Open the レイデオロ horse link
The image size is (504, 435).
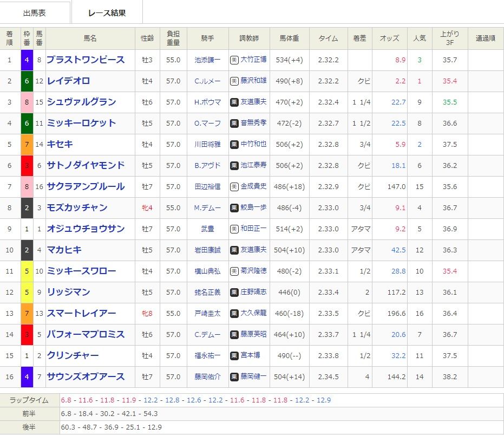tap(68, 81)
